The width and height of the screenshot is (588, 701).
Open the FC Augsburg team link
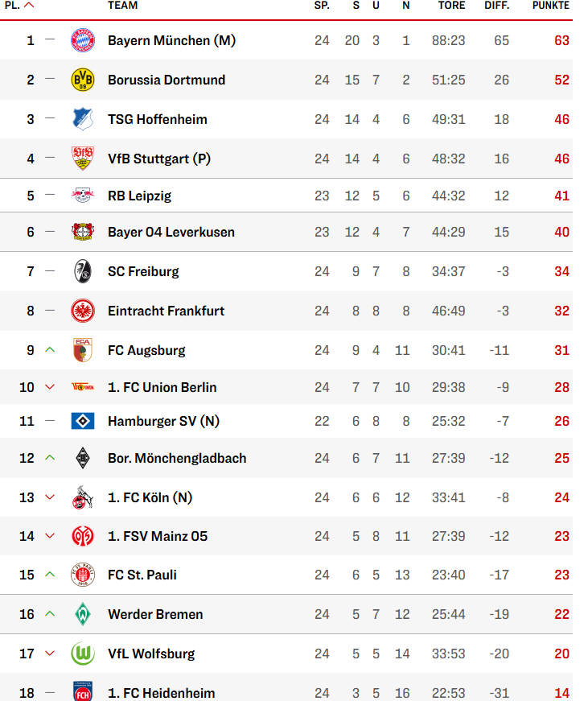point(146,350)
